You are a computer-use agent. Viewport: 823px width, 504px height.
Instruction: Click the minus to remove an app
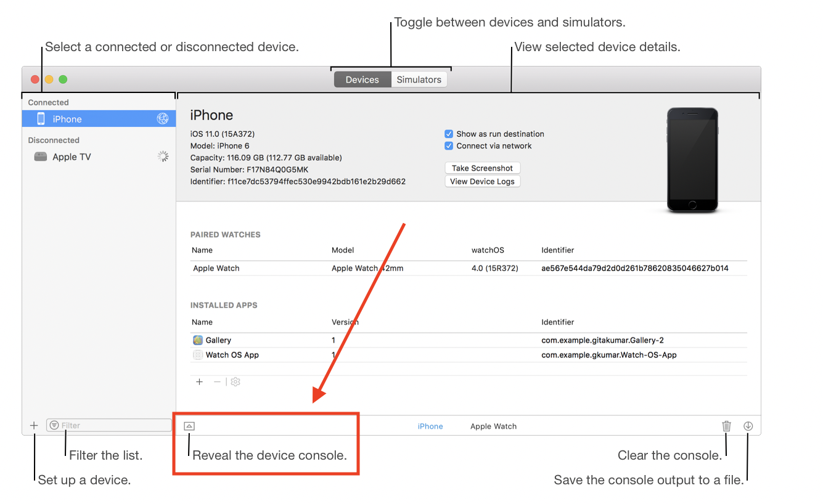coord(216,381)
